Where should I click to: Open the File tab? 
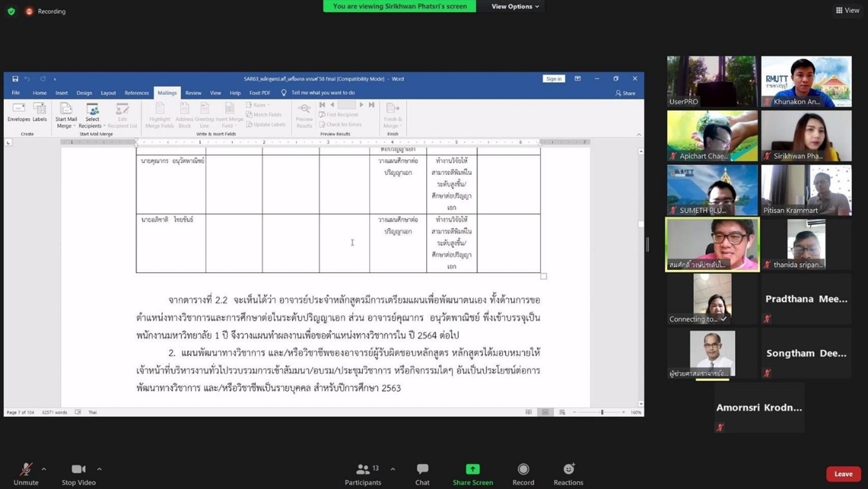[16, 93]
